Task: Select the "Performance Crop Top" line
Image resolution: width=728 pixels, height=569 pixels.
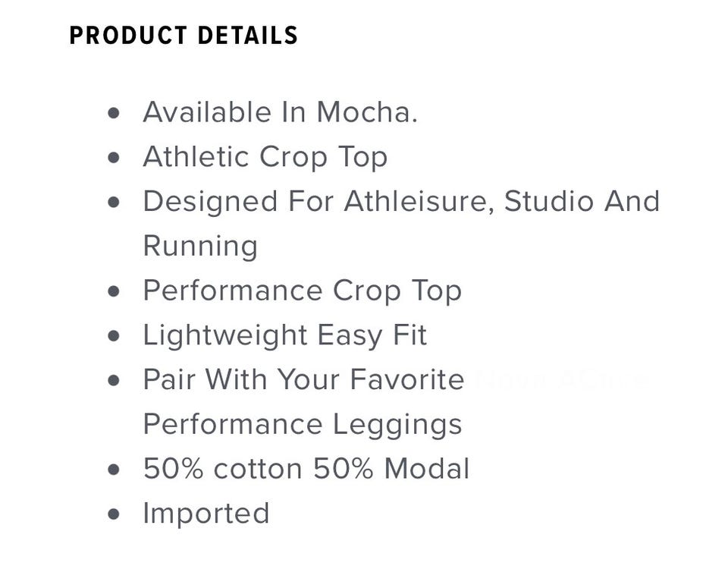Action: point(302,291)
